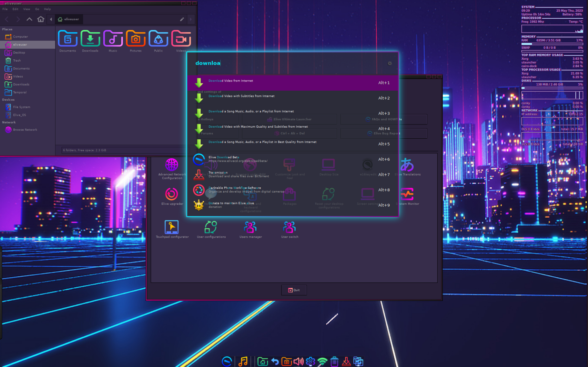Open screenshots folder camera dock icon
The image size is (588, 367).
point(287,362)
